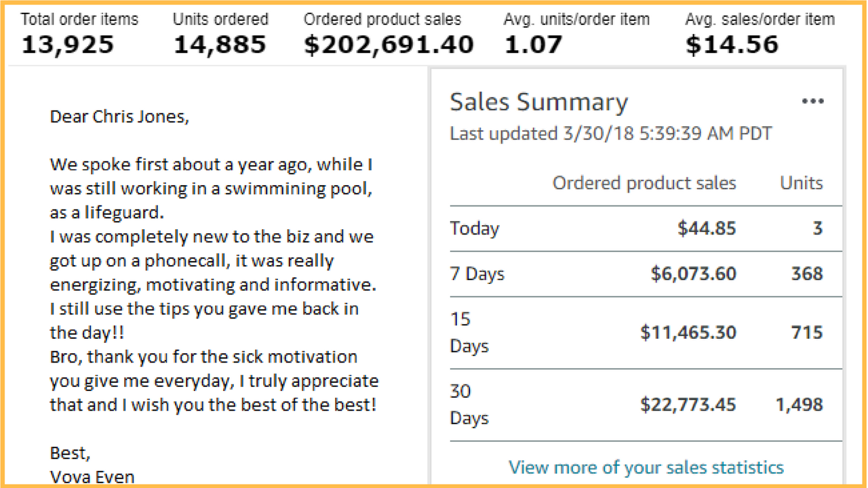Click the Units ordered value 14,885
The height and width of the screenshot is (488, 868).
(220, 45)
